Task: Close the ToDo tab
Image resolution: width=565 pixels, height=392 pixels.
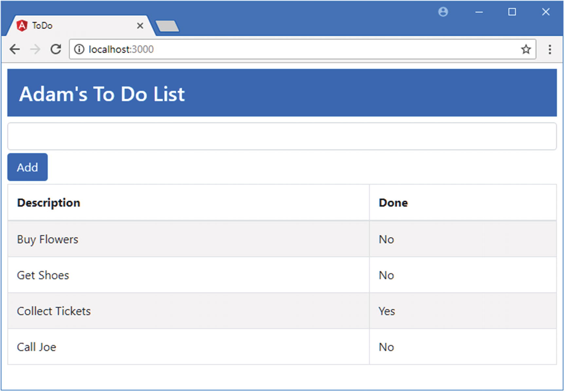Action: (x=140, y=26)
